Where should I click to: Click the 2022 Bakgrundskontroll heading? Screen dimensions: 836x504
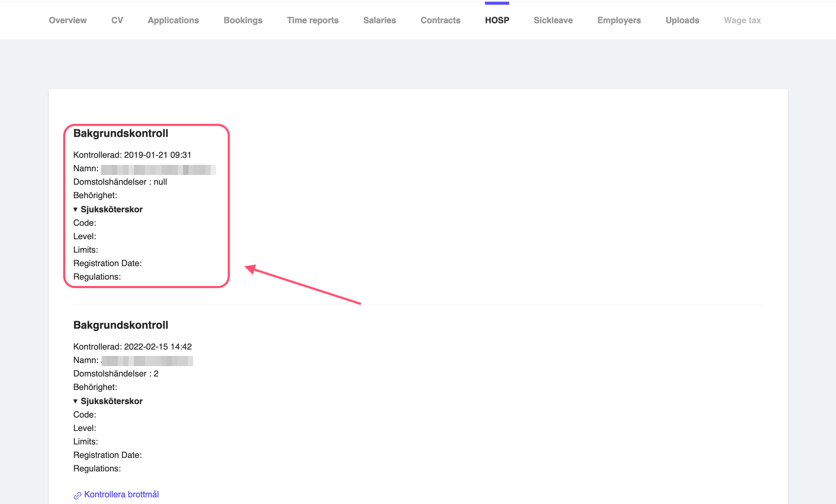120,325
